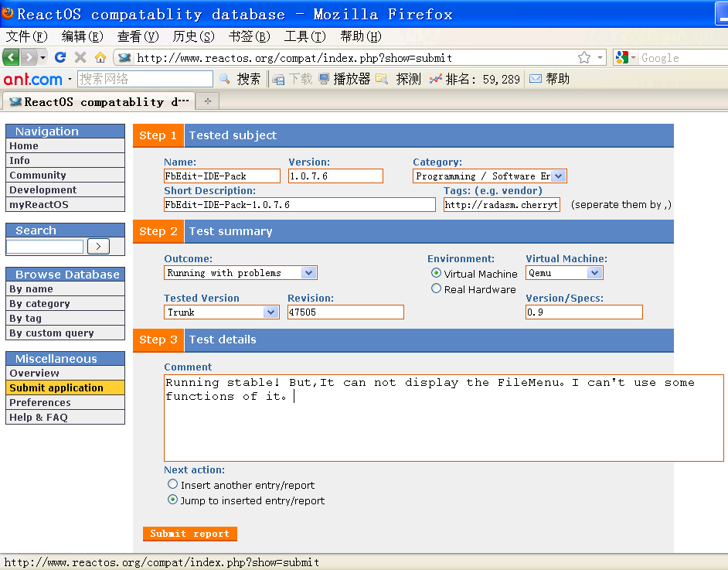The image size is (728, 570).
Task: Click the Version/Specs field 0.9
Action: (584, 312)
